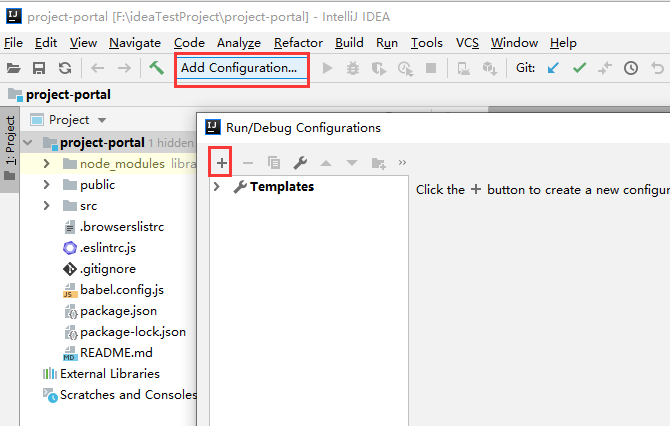This screenshot has width=670, height=426.
Task: Click the Forward navigation arrow
Action: click(124, 68)
